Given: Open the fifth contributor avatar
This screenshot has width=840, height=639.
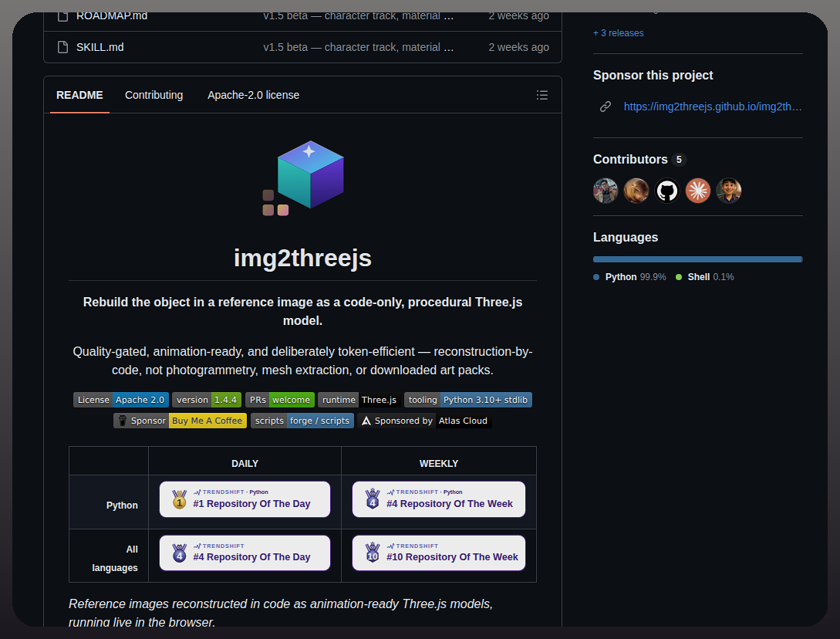Looking at the screenshot, I should point(729,191).
